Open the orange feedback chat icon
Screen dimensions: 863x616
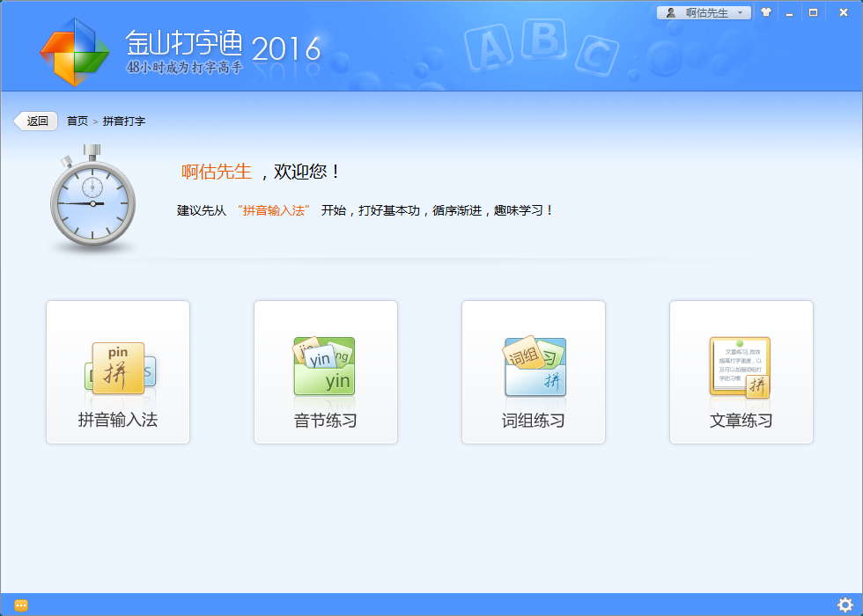pyautogui.click(x=21, y=605)
